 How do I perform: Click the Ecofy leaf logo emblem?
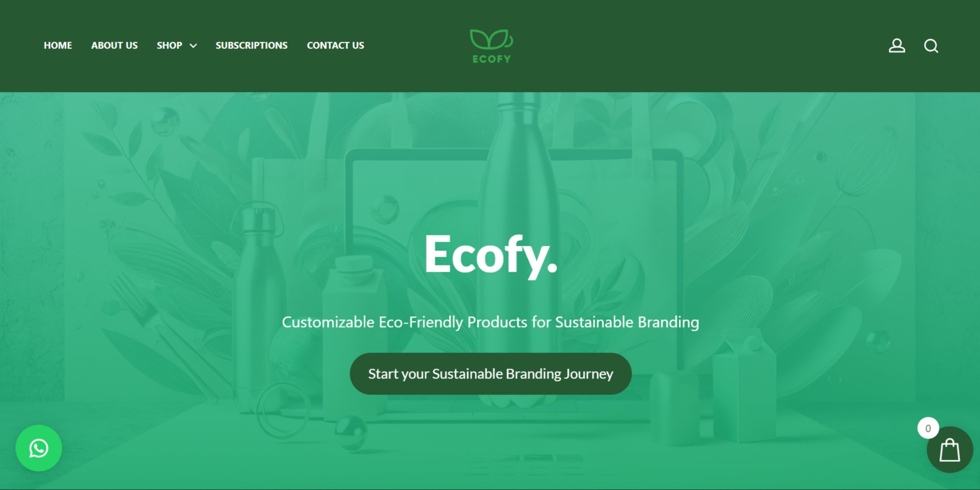click(491, 39)
